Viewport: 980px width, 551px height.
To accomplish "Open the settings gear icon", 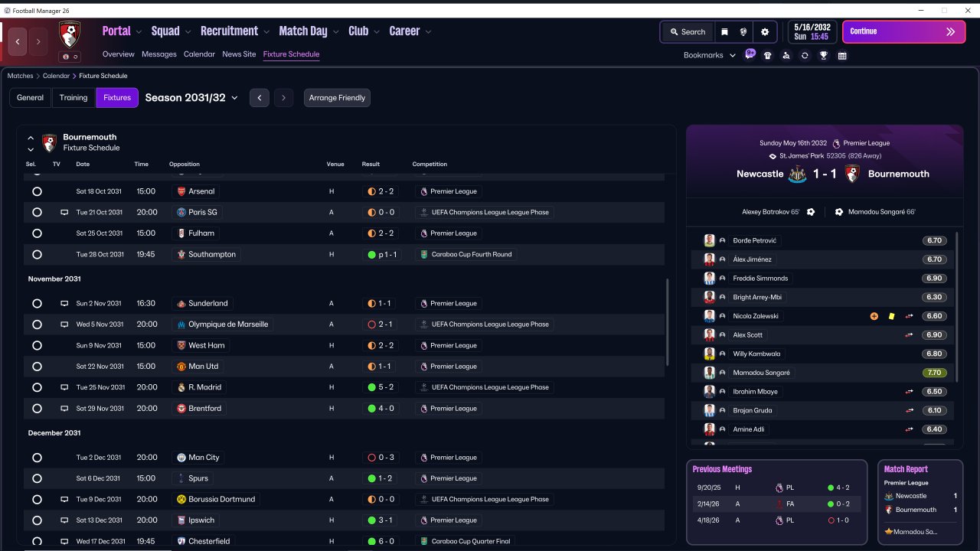I will (765, 32).
